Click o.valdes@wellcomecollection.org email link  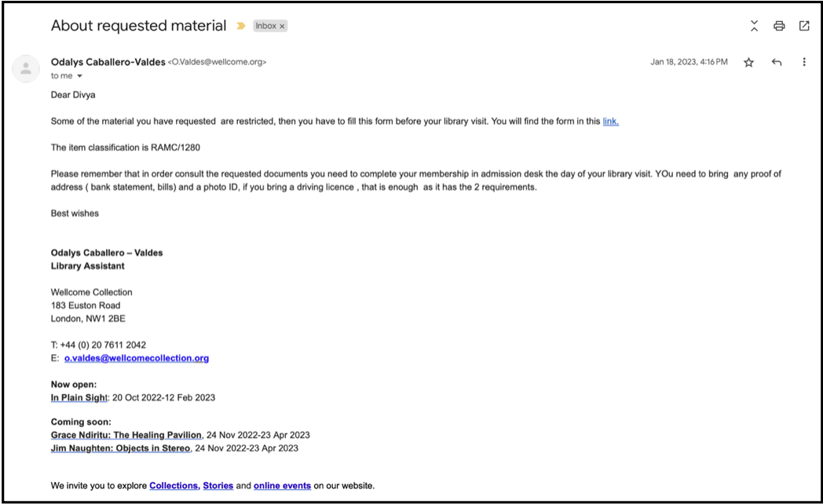(x=137, y=358)
